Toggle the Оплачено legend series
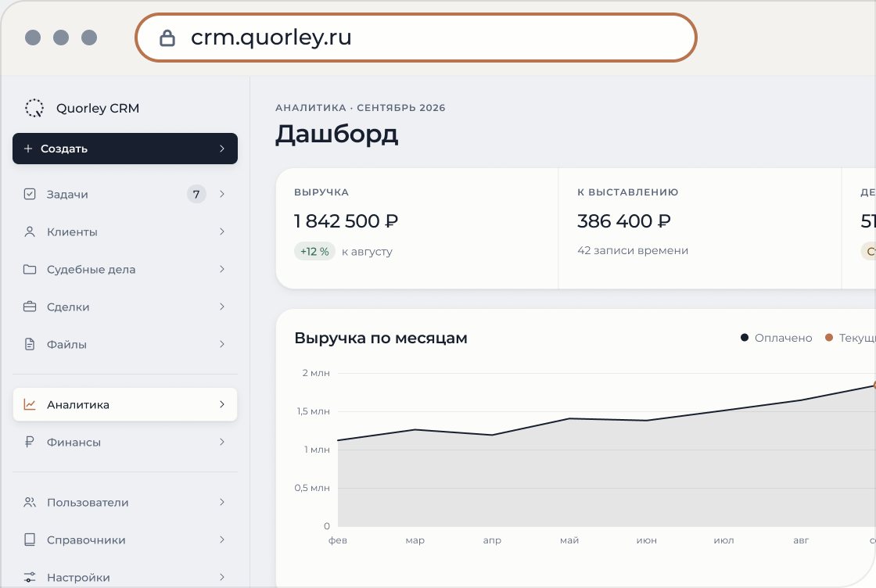 pos(776,338)
